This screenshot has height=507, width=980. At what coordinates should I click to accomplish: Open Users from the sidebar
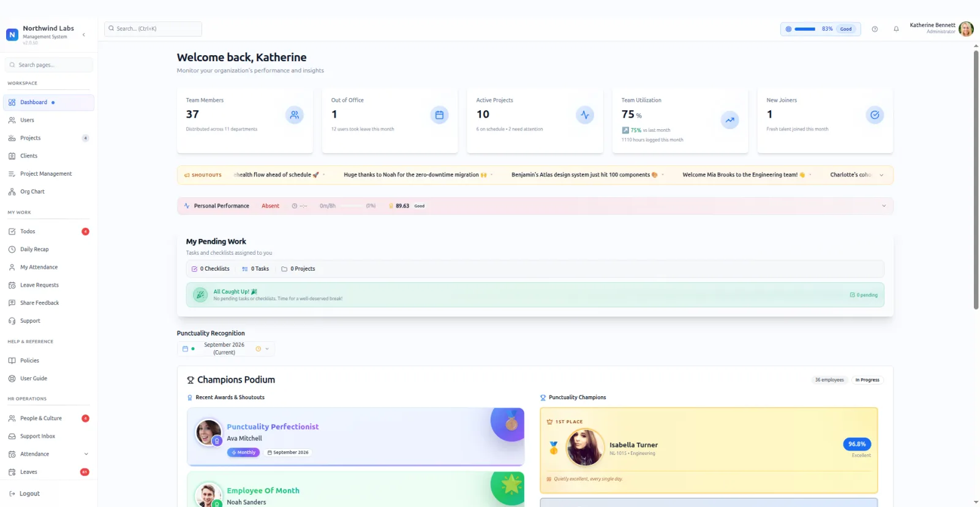point(48,120)
